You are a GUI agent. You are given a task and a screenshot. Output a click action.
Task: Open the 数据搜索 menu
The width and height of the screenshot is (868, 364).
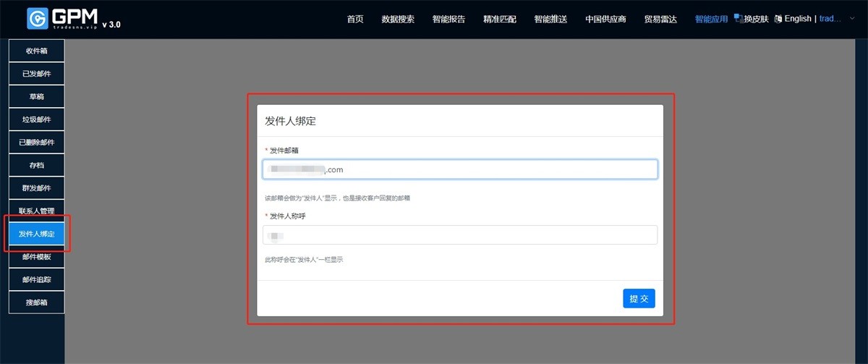pyautogui.click(x=398, y=20)
